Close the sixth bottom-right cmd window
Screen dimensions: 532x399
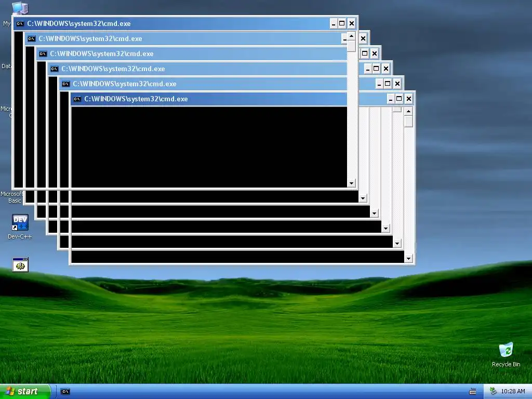tap(409, 99)
